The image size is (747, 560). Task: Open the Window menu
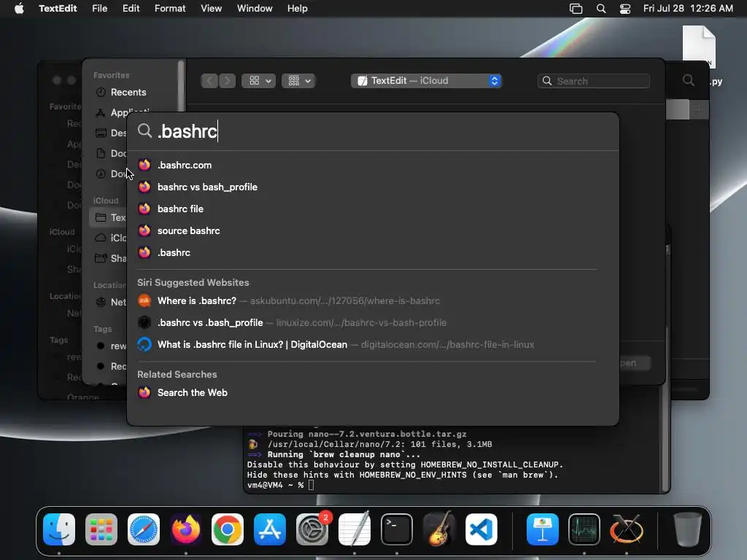[x=255, y=9]
